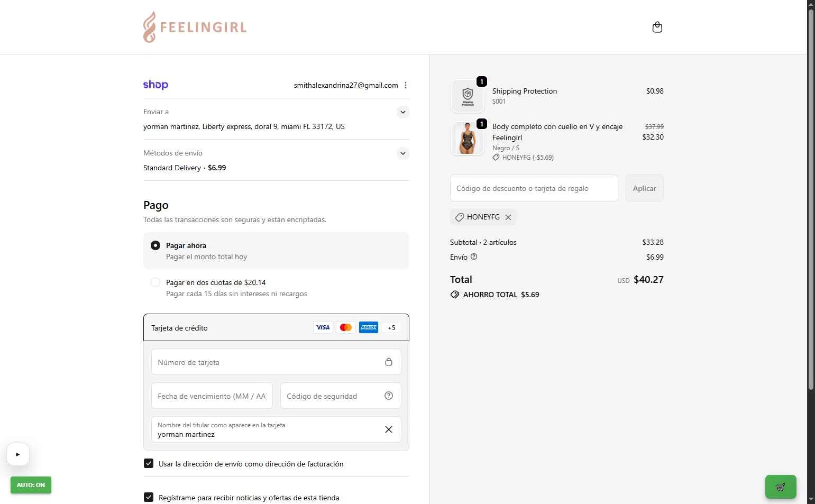Click the Visa card icon
This screenshot has height=504, width=815.
coord(323,327)
